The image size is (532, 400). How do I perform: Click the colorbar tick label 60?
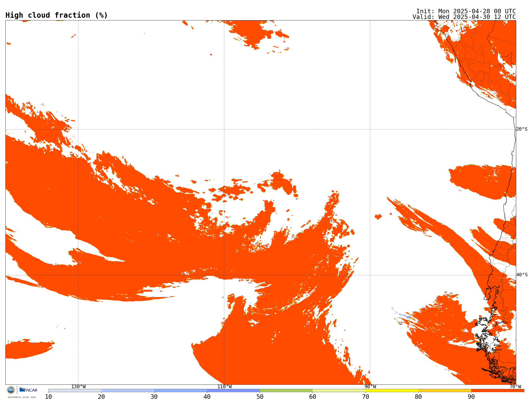click(x=313, y=397)
